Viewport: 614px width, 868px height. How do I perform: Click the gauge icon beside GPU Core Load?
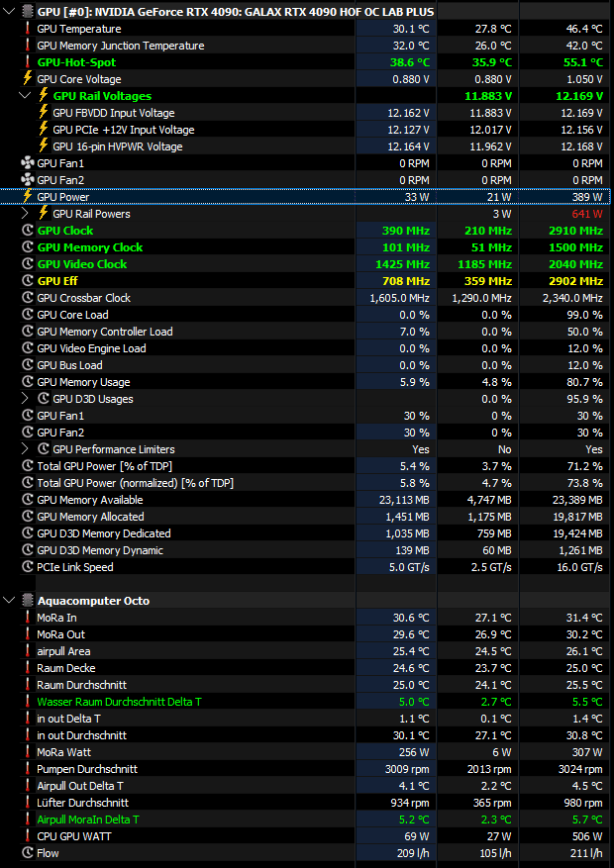pyautogui.click(x=27, y=315)
